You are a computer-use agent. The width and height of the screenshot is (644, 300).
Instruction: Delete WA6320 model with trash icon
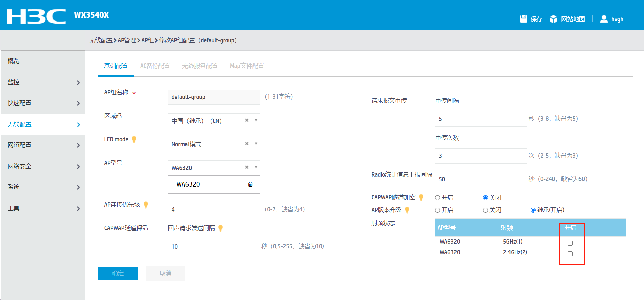click(x=250, y=184)
